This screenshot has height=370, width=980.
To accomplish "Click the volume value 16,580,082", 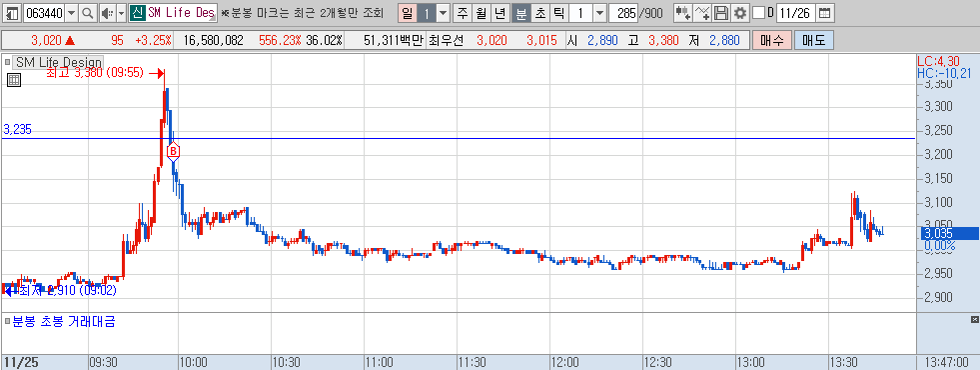I will (213, 41).
